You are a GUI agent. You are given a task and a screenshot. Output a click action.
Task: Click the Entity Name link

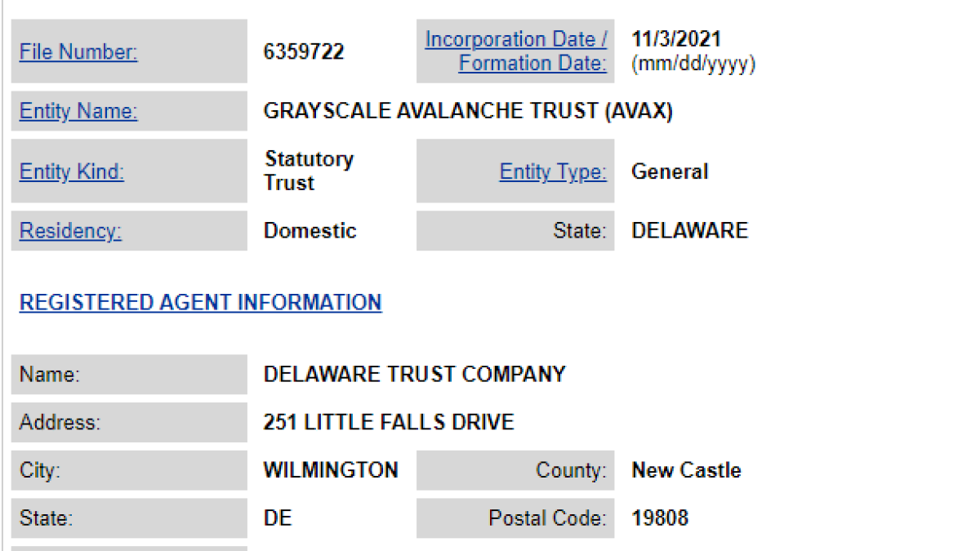78,111
